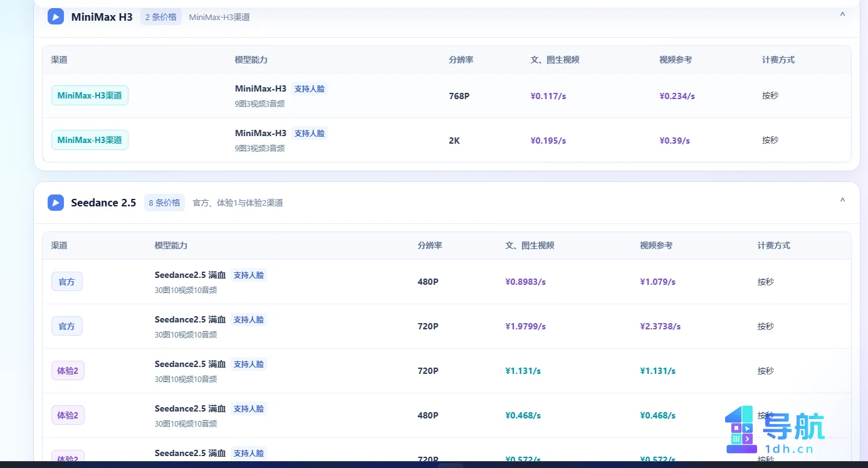Click the "MiniMax H3" section title
This screenshot has width=868, height=468.
[x=102, y=17]
